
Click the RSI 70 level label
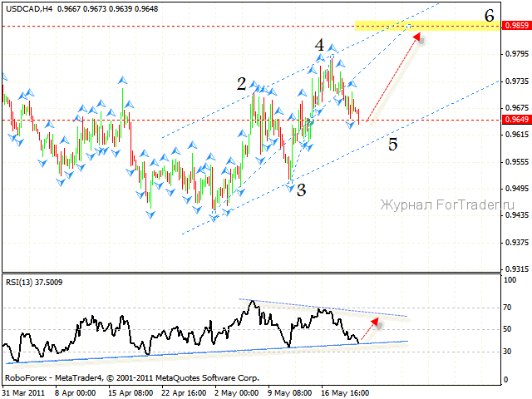pyautogui.click(x=507, y=308)
